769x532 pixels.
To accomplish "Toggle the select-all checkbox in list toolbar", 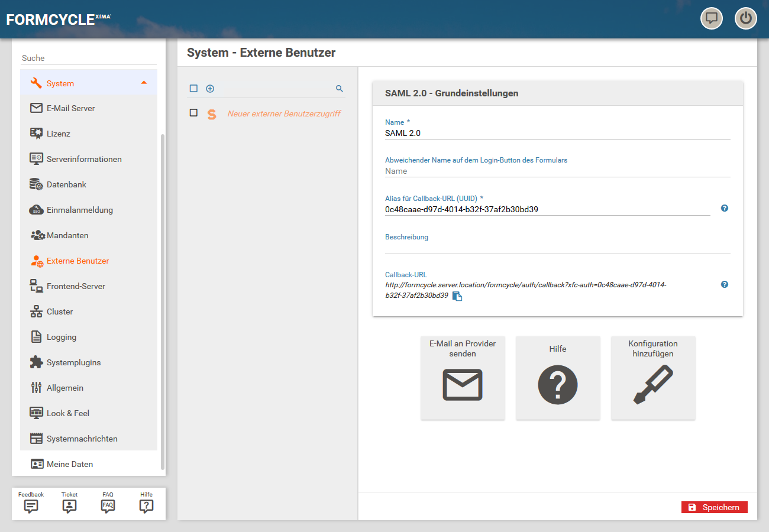I will click(x=193, y=89).
